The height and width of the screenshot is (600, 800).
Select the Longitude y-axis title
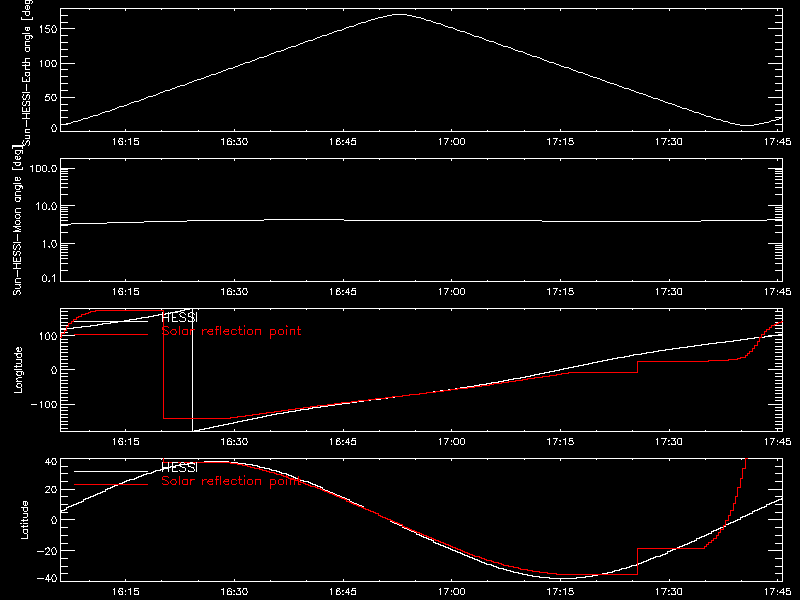click(18, 370)
